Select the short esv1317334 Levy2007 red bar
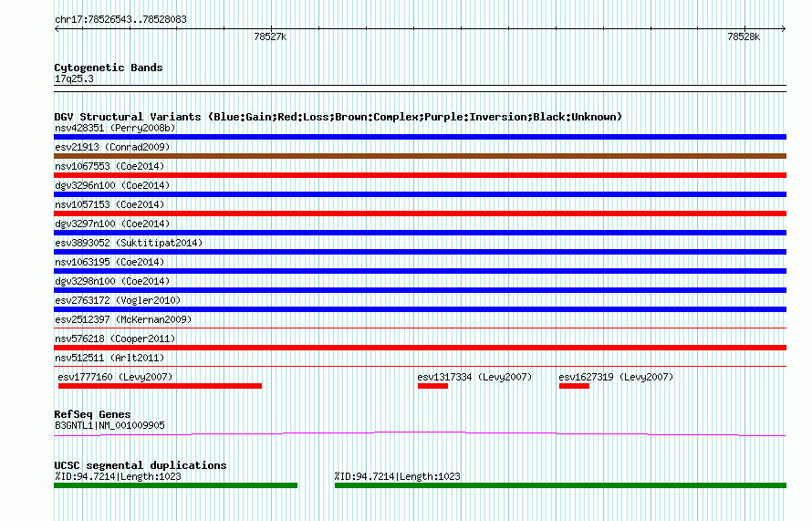Image resolution: width=812 pixels, height=521 pixels. pyautogui.click(x=433, y=386)
